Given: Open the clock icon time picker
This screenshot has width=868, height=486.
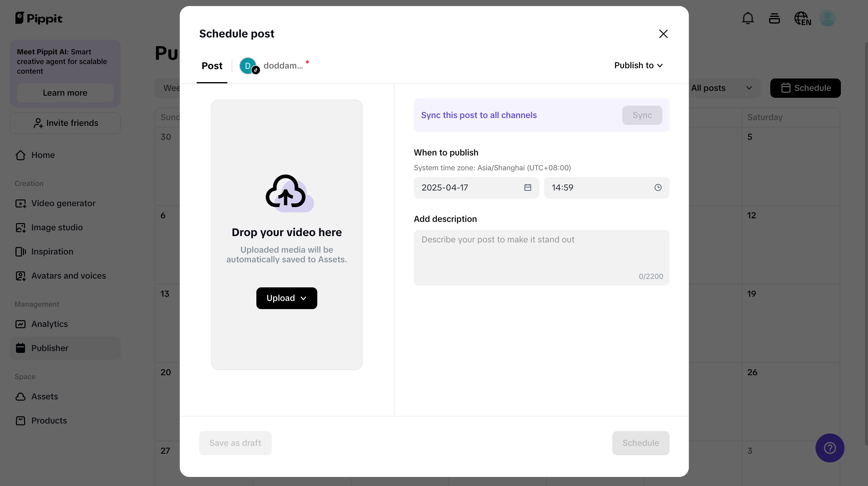Looking at the screenshot, I should [x=657, y=187].
